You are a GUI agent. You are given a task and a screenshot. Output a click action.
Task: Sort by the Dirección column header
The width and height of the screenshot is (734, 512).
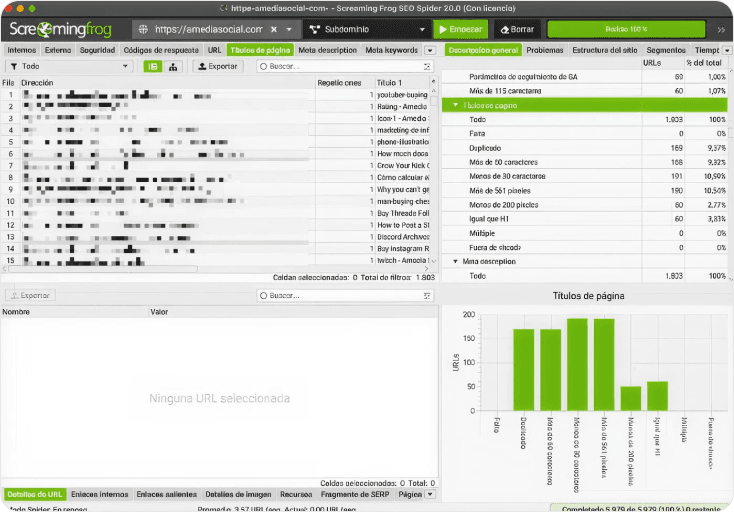pyautogui.click(x=168, y=83)
